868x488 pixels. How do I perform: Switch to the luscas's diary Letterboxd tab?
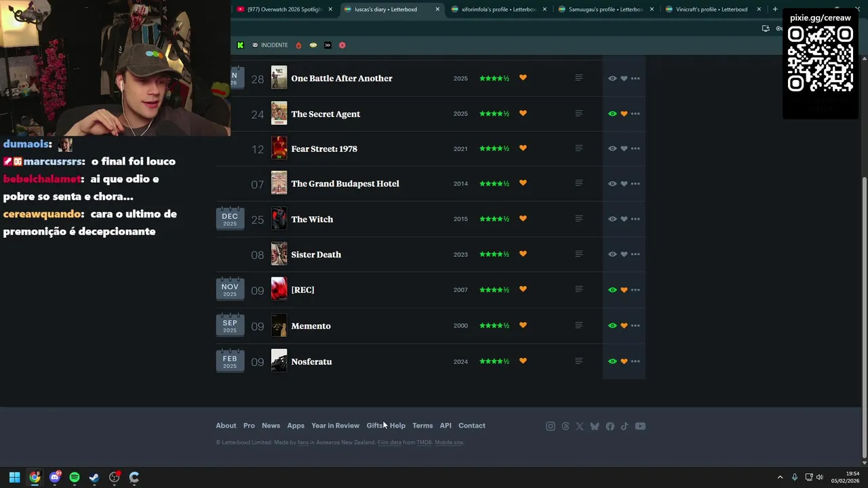(391, 9)
